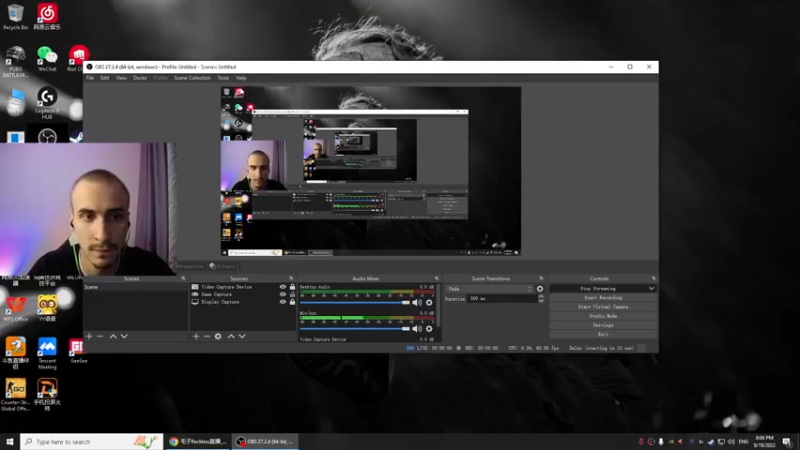The height and width of the screenshot is (450, 800).
Task: Open the Docks menu in OBS
Action: click(140, 78)
